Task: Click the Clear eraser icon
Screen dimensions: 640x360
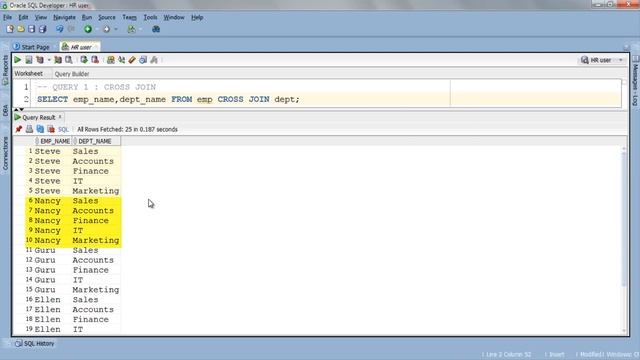Action: [132, 60]
